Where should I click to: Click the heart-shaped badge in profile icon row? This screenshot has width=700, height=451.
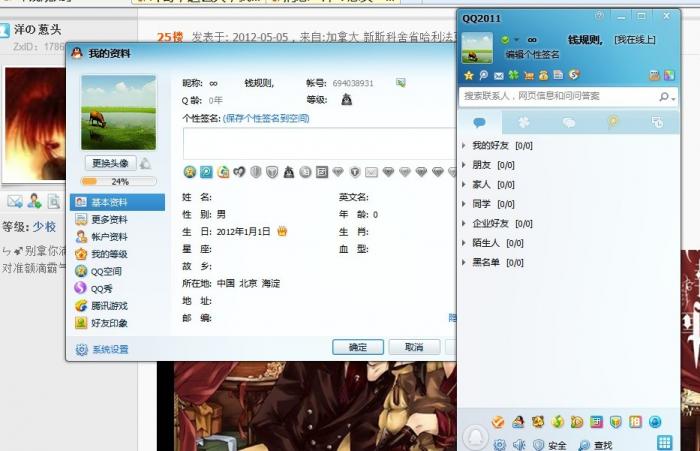tap(239, 172)
